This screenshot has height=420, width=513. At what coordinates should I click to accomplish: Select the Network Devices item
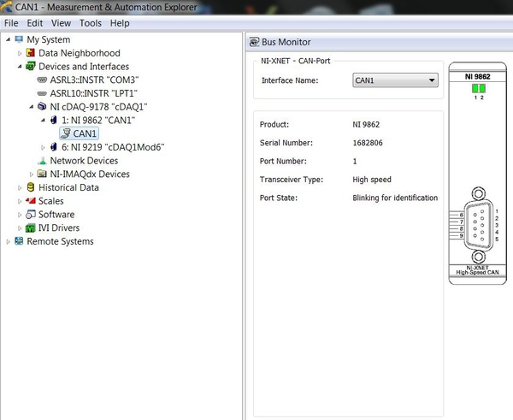point(84,161)
